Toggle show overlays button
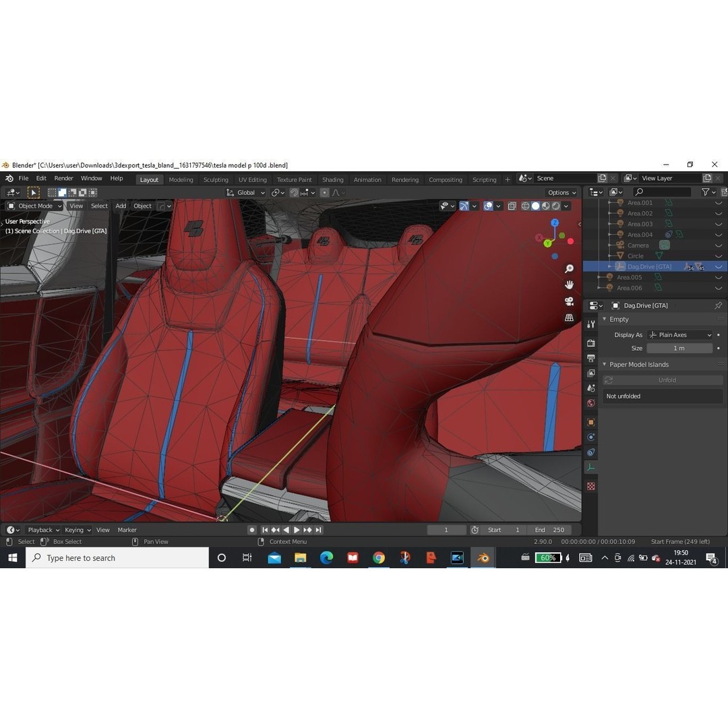The width and height of the screenshot is (728, 728). pos(488,206)
